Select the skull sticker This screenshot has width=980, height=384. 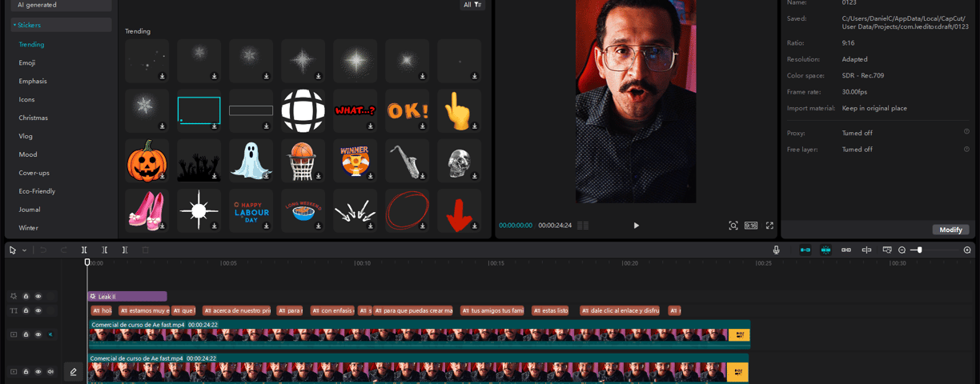(x=459, y=161)
